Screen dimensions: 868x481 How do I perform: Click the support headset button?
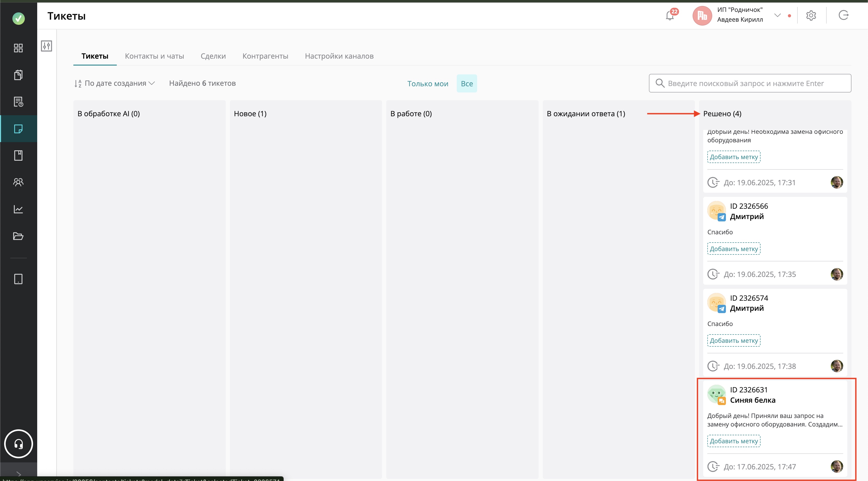tap(18, 444)
